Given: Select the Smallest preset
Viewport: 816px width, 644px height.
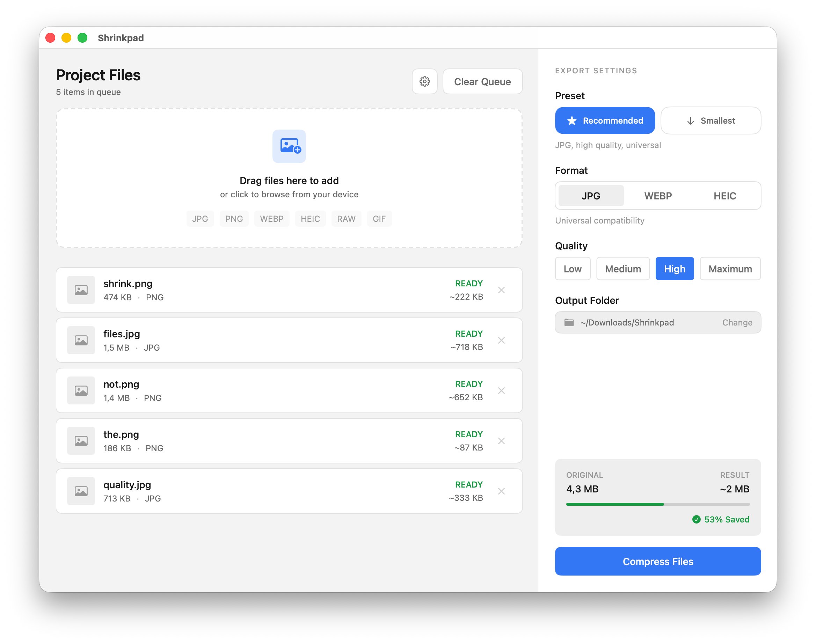Looking at the screenshot, I should (x=711, y=120).
